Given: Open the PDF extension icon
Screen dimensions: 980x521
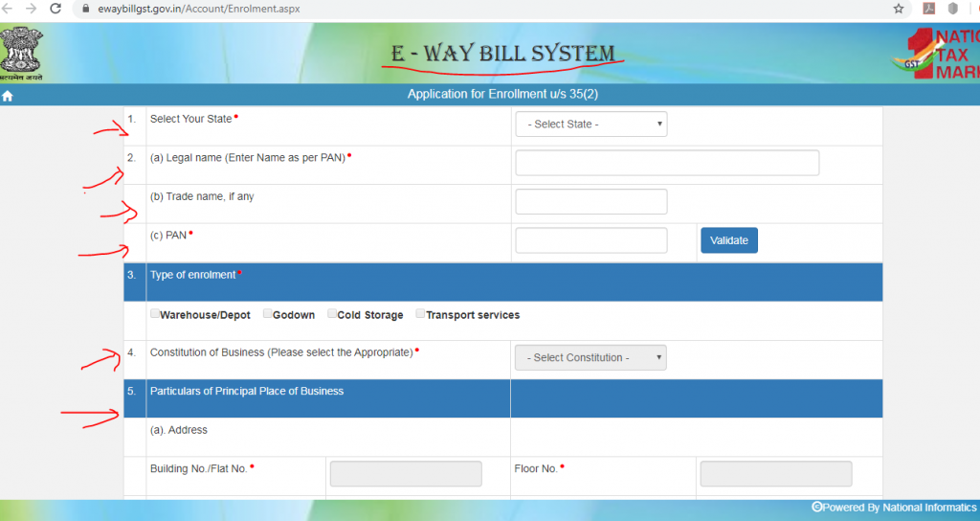Looking at the screenshot, I should (927, 9).
